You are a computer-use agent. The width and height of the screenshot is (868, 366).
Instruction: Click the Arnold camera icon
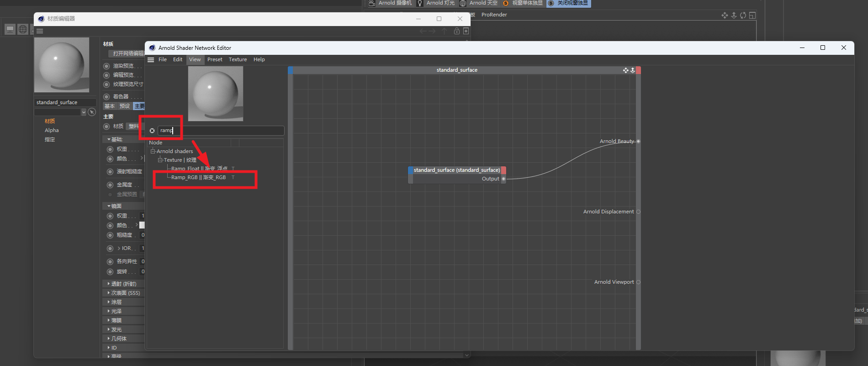(372, 3)
